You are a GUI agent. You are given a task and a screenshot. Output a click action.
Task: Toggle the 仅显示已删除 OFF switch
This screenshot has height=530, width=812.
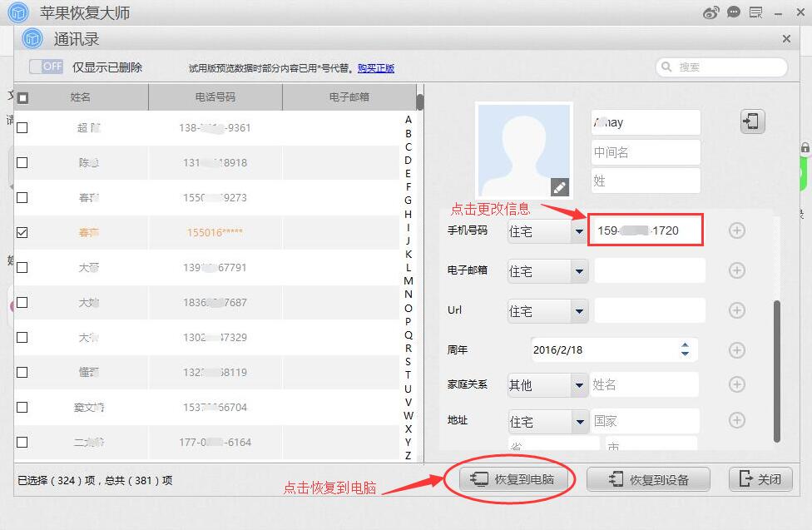pos(46,67)
